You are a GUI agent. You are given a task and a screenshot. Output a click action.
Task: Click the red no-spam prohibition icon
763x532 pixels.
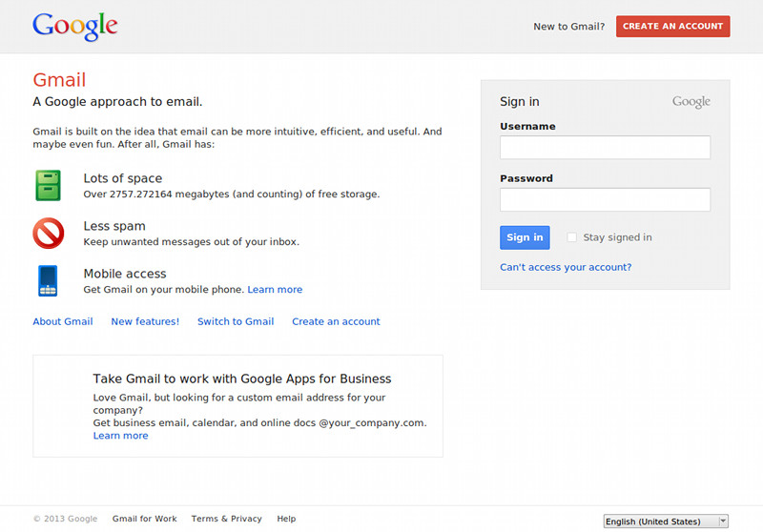49,233
